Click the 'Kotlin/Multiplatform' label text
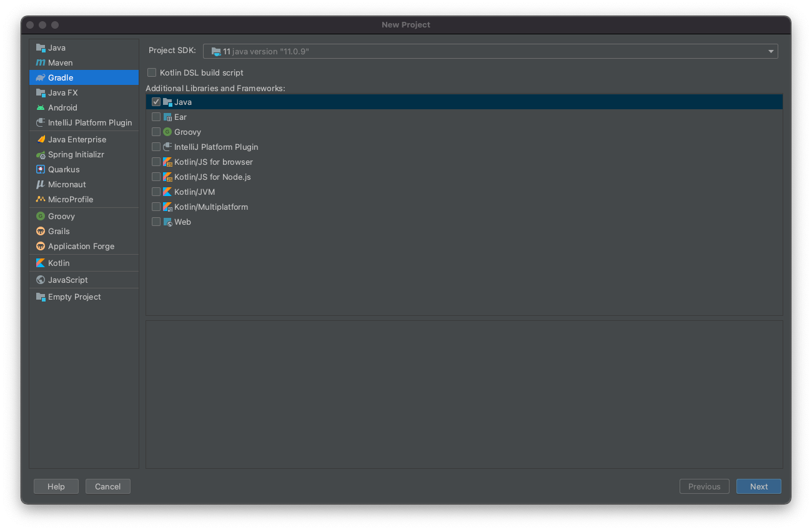Viewport: 812px width, 530px height. [211, 207]
